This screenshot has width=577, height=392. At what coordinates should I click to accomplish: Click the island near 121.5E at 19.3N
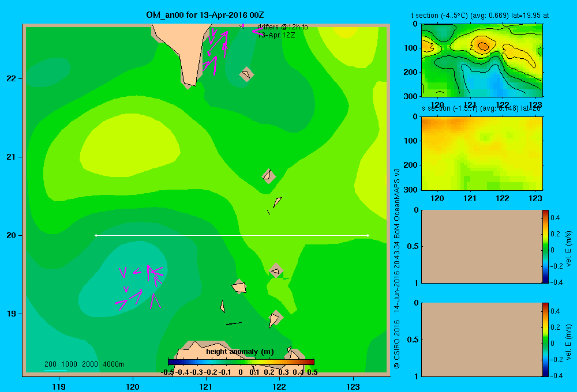point(239,287)
